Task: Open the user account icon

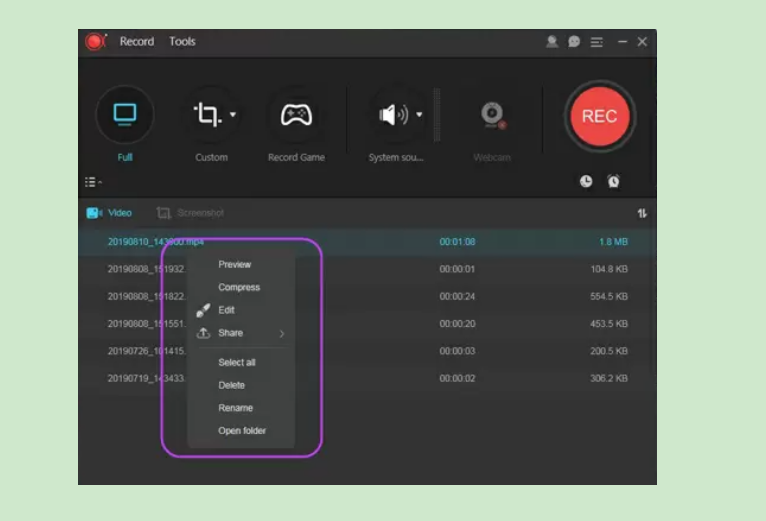Action: [x=552, y=42]
